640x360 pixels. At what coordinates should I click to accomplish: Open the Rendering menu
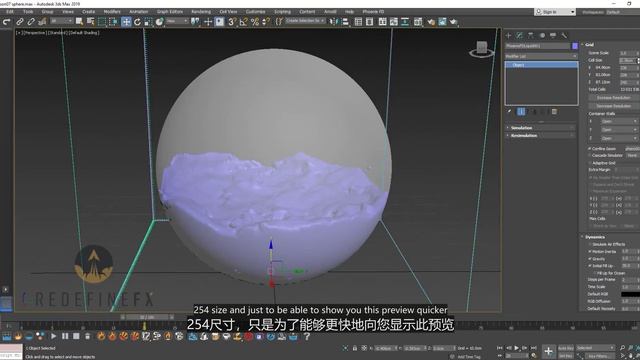[x=201, y=12]
